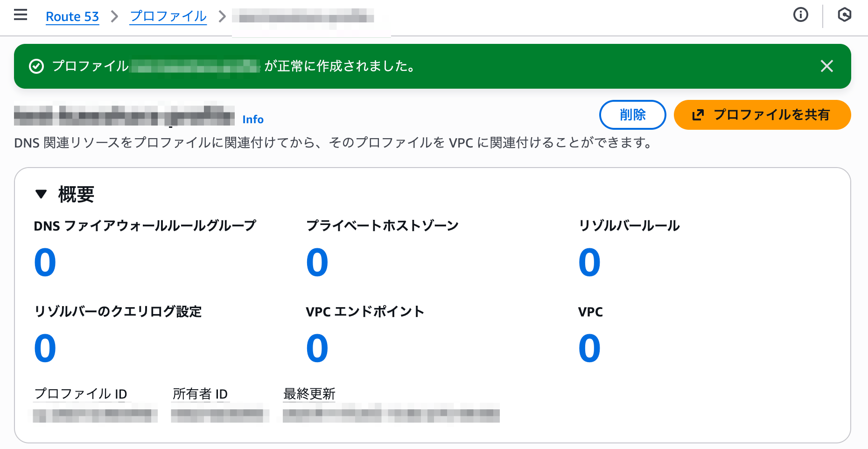The width and height of the screenshot is (868, 449).
Task: Navigate to プロファイル breadcrumb
Action: [x=168, y=17]
